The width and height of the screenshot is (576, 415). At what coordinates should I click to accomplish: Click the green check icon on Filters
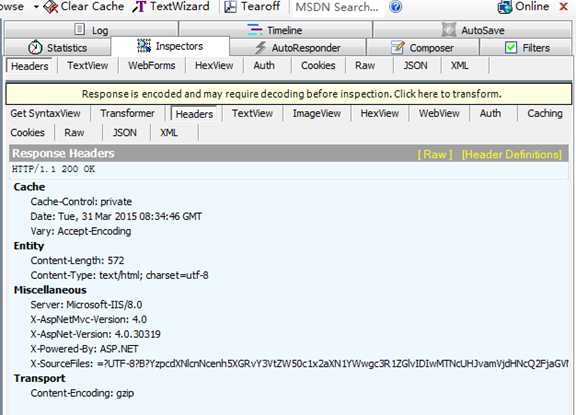pyautogui.click(x=511, y=47)
